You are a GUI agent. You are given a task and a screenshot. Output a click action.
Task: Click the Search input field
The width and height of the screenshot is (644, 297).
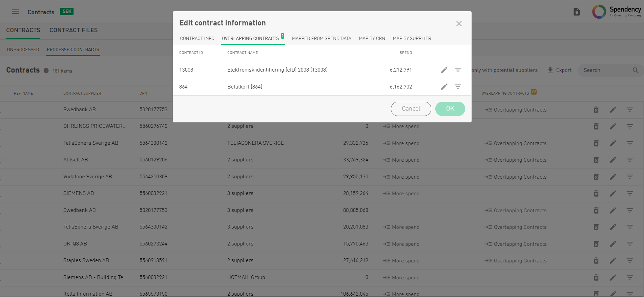[606, 70]
